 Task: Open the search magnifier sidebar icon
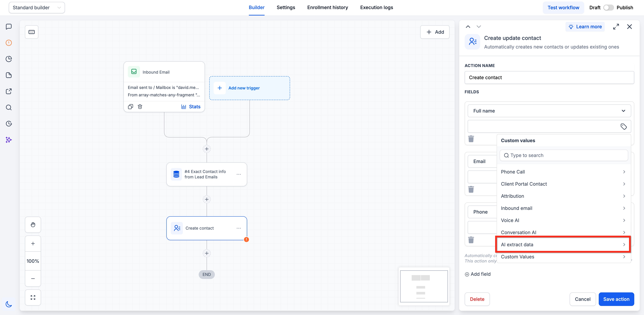[x=9, y=107]
